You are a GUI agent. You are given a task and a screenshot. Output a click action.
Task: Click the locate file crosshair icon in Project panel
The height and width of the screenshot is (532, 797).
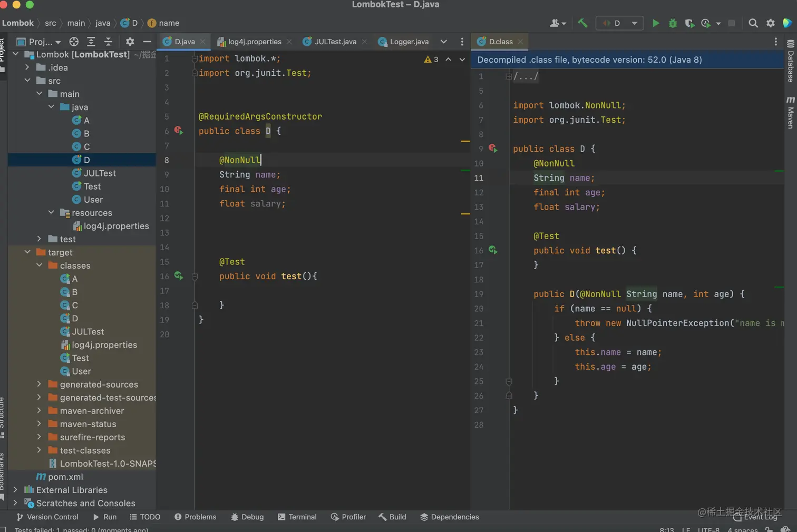pyautogui.click(x=74, y=42)
